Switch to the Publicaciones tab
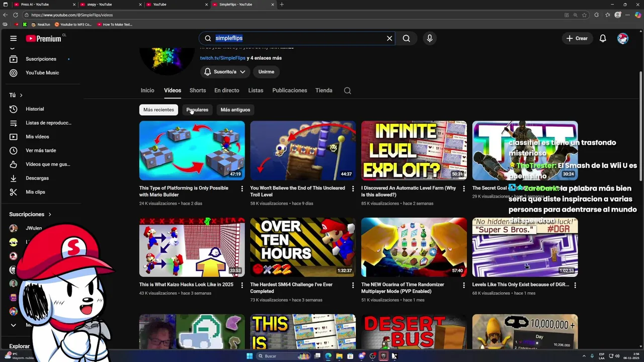Image resolution: width=644 pixels, height=362 pixels. click(x=290, y=90)
